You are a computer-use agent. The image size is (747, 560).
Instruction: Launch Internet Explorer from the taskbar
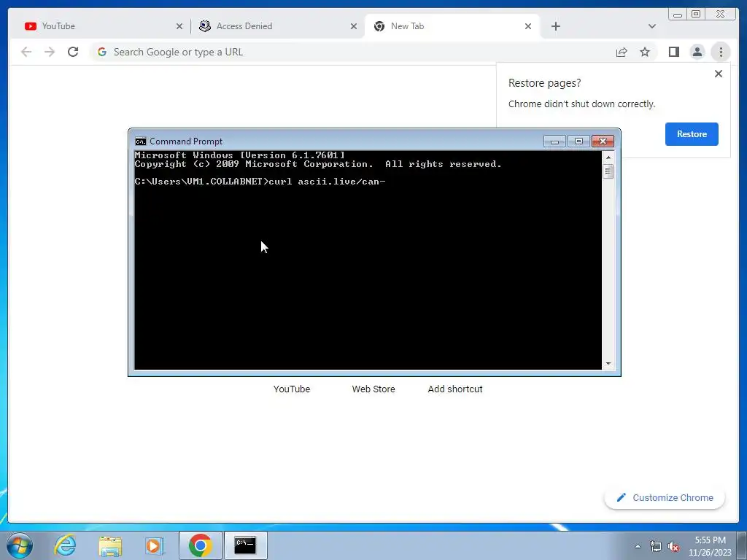point(65,545)
